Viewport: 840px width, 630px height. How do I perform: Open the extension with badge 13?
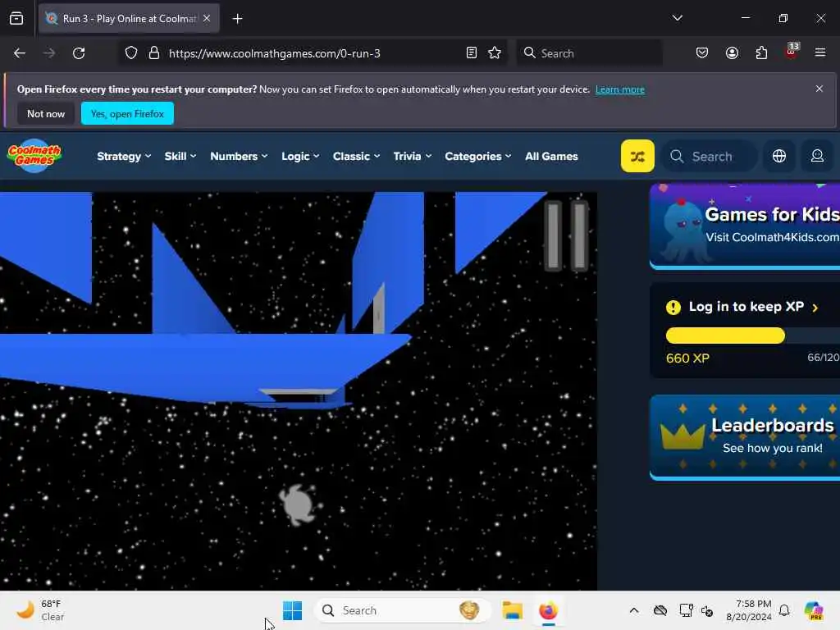click(x=792, y=52)
